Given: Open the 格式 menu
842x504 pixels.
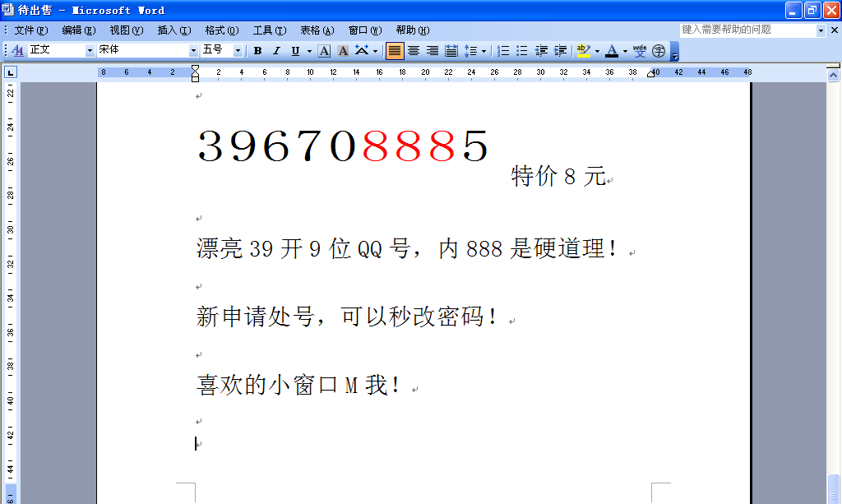Looking at the screenshot, I should point(222,30).
